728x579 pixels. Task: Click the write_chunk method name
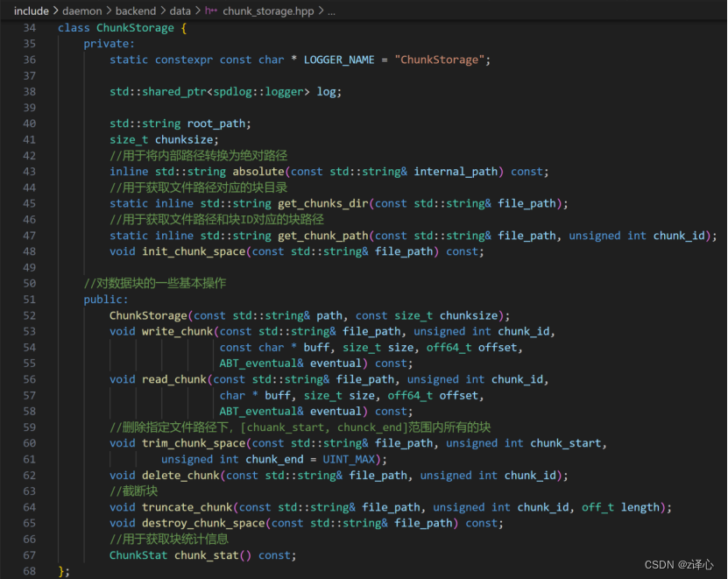[x=177, y=331]
